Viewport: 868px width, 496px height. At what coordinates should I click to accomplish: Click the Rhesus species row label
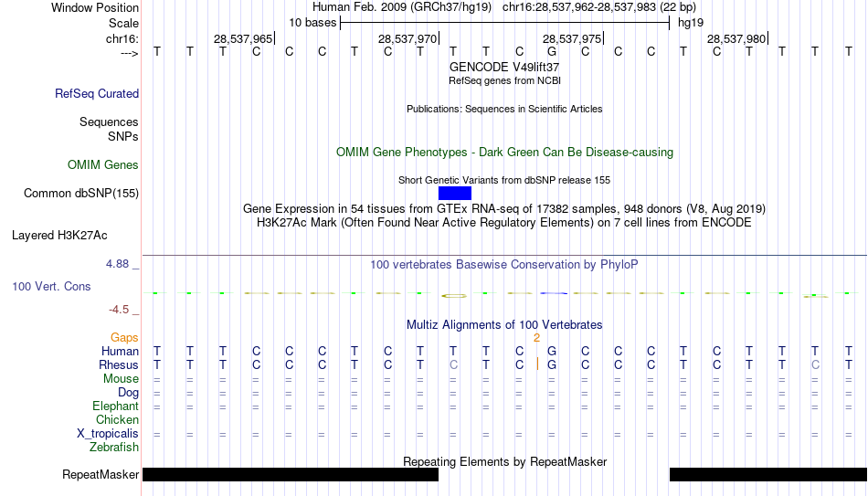[x=119, y=364]
